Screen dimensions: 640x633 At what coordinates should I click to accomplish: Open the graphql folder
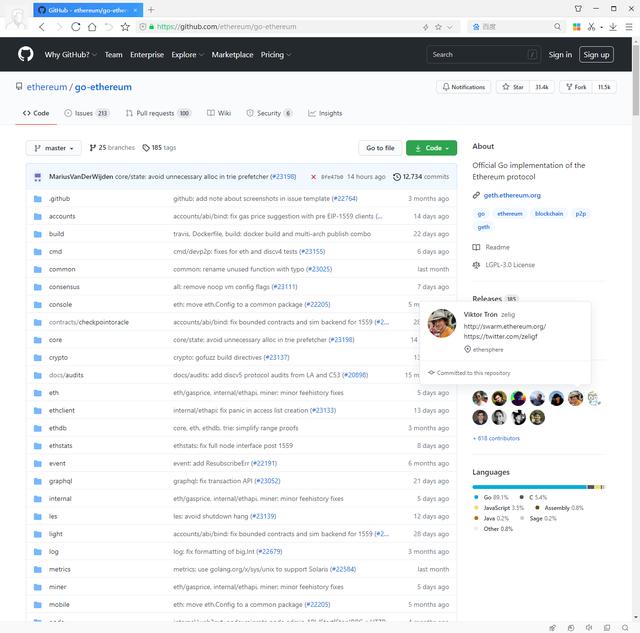pyautogui.click(x=60, y=481)
